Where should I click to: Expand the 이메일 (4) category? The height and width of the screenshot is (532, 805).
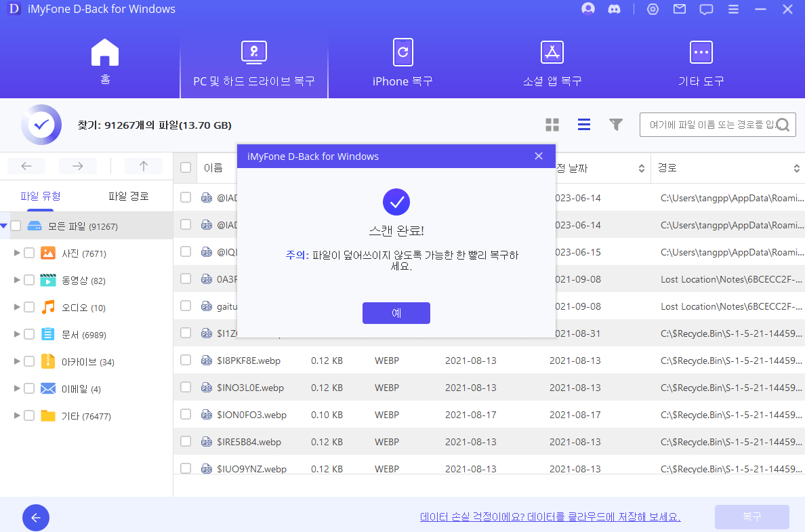[x=17, y=388]
